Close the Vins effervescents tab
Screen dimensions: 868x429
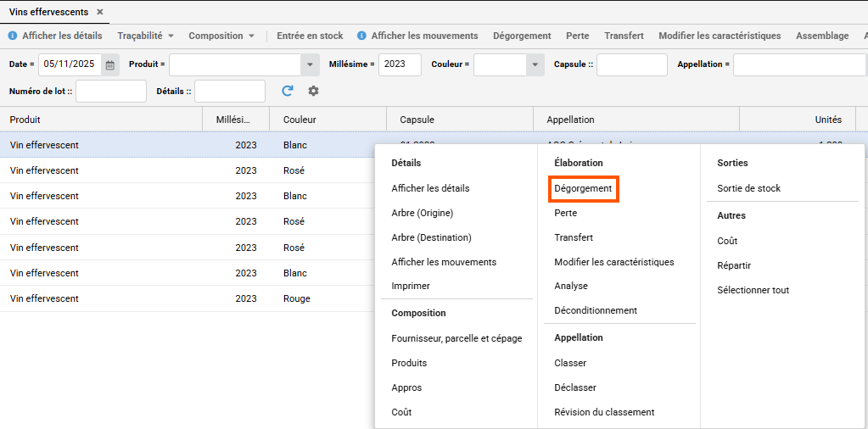coord(100,12)
